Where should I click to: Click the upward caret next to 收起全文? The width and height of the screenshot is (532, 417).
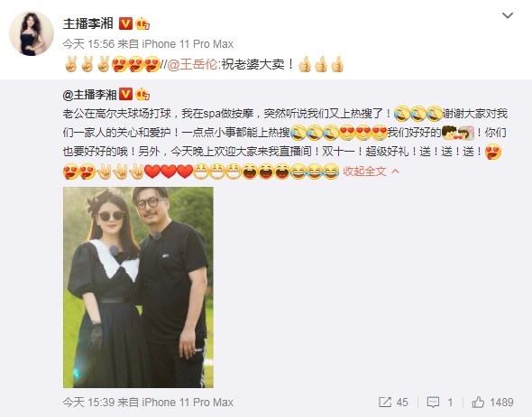395,171
